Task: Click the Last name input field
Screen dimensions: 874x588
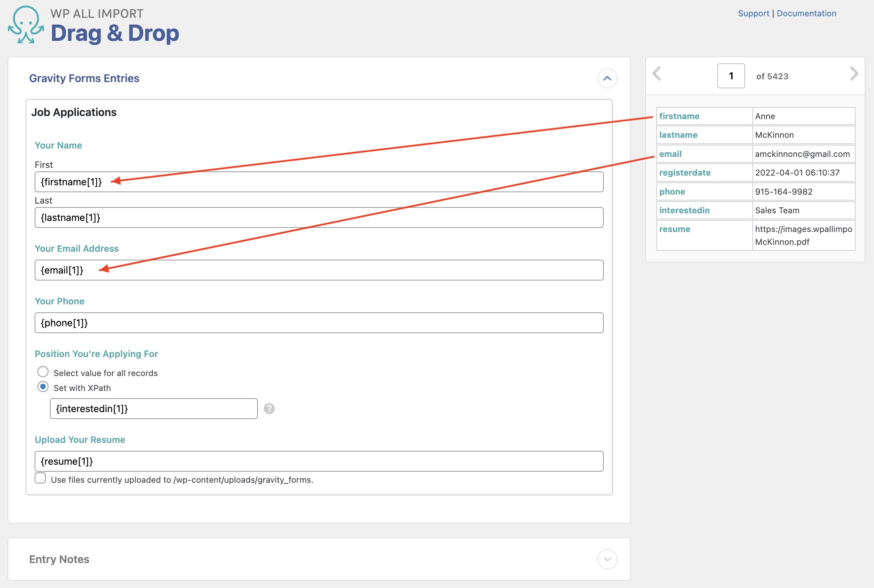Action: click(318, 217)
